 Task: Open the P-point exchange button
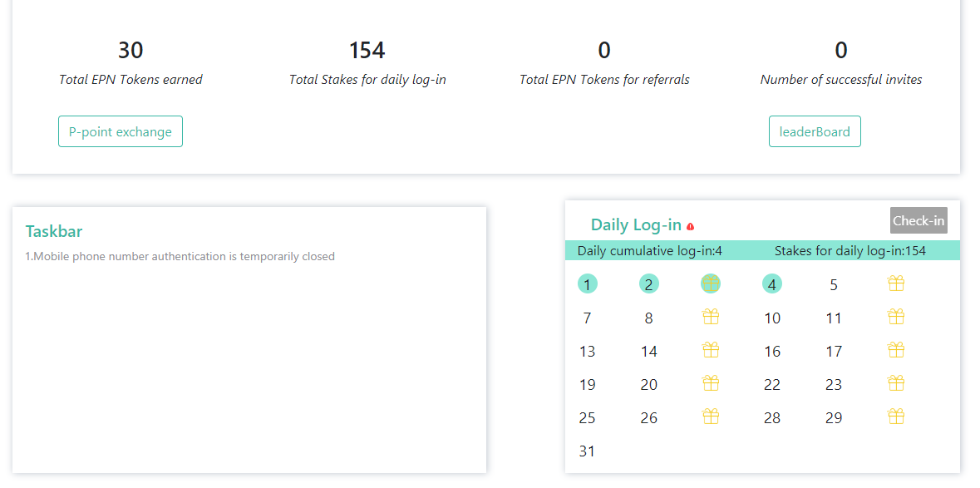121,131
